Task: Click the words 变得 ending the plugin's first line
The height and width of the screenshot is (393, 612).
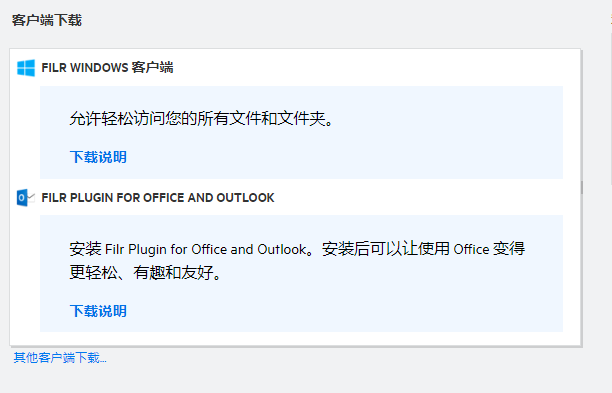Action: coord(509,249)
